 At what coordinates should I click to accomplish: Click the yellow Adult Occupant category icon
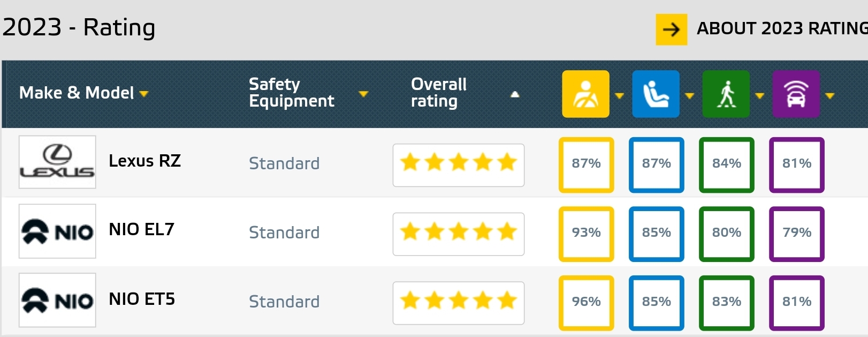coord(585,94)
